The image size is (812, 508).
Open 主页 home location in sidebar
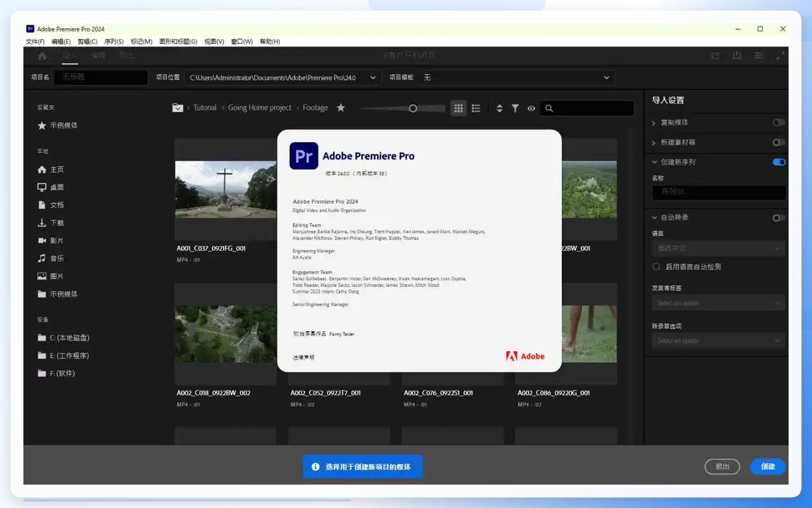pyautogui.click(x=51, y=169)
